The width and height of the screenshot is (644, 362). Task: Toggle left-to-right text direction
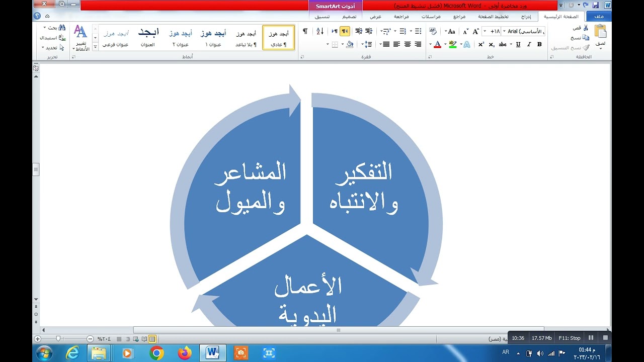(x=335, y=31)
